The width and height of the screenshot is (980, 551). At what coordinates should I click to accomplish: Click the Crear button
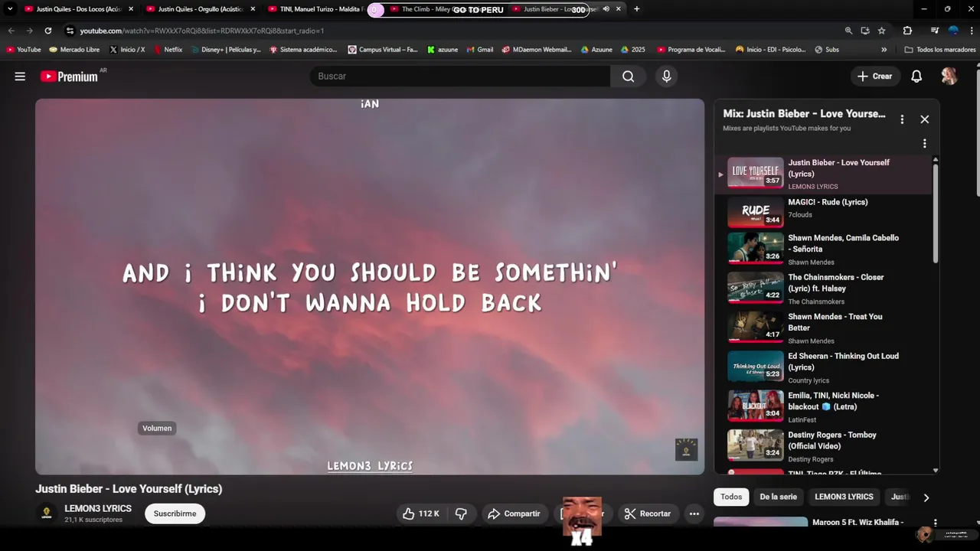874,77
